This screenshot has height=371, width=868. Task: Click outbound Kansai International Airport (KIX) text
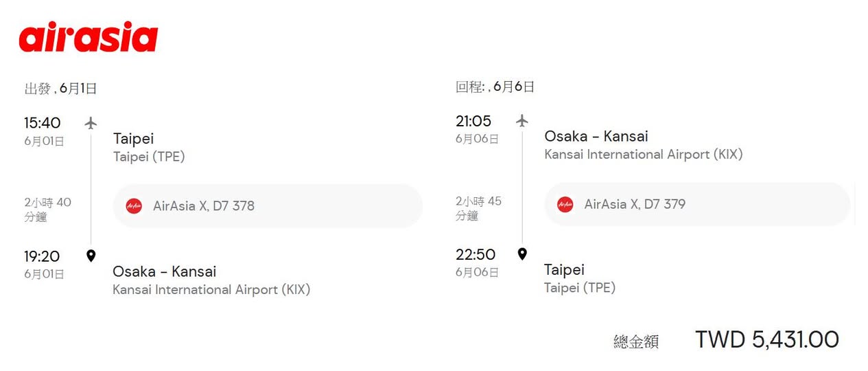(211, 289)
